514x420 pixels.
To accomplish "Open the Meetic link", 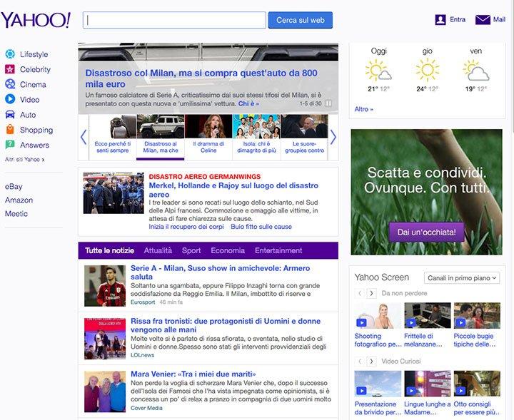I will [x=16, y=213].
